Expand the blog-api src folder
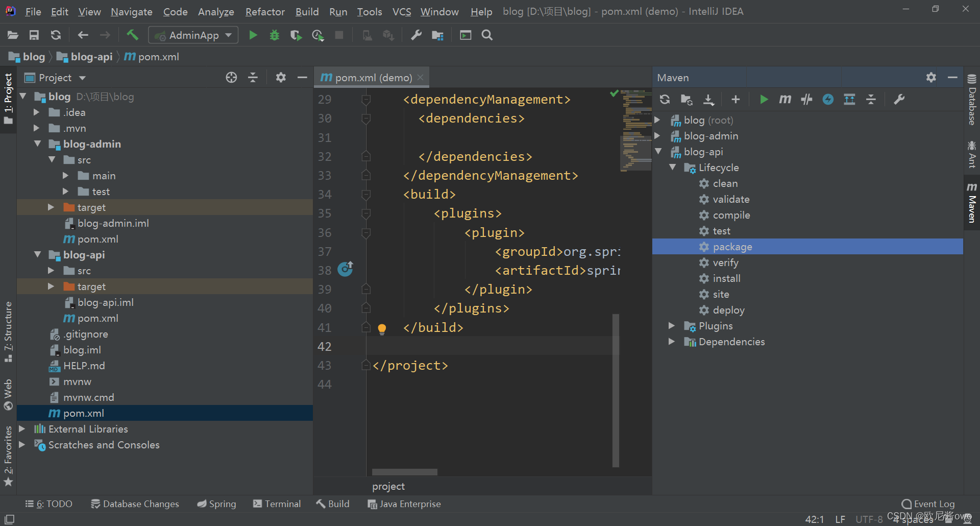The height and width of the screenshot is (526, 980). pyautogui.click(x=51, y=271)
